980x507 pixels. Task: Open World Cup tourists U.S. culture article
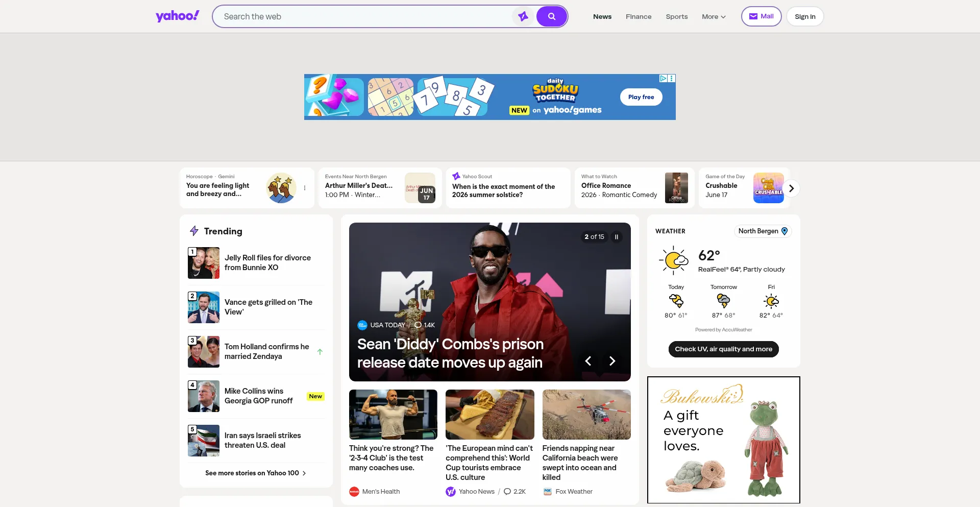pos(489,463)
